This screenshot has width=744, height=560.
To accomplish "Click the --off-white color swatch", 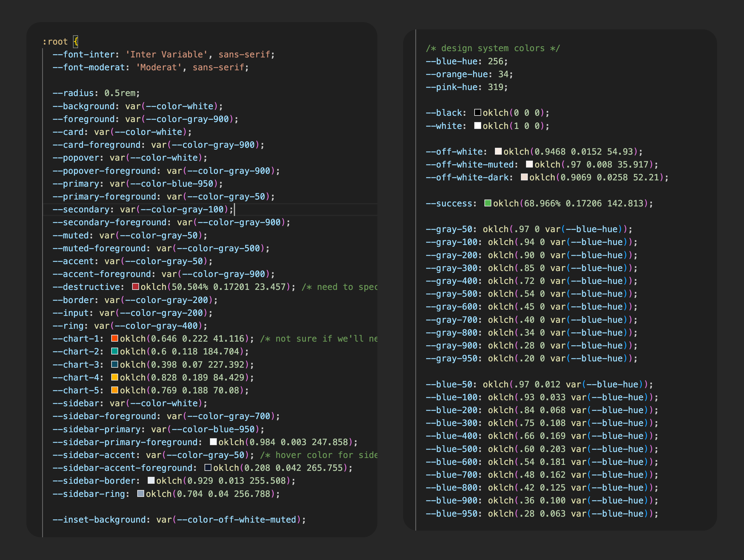I will coord(498,151).
